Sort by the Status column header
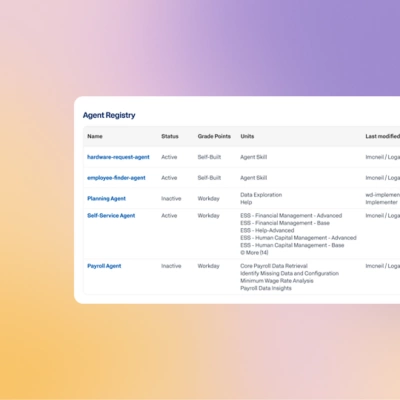This screenshot has height=400, width=400. 170,136
